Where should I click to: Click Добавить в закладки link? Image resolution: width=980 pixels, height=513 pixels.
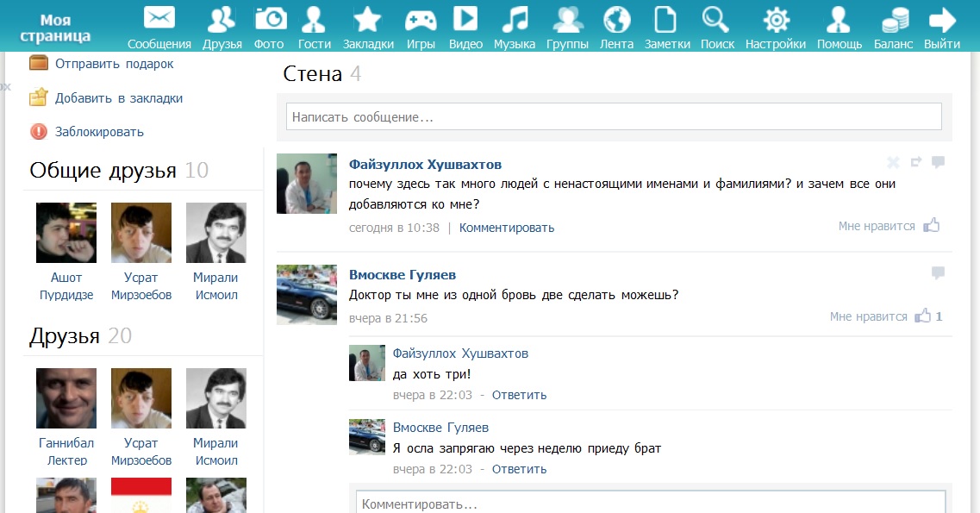119,98
